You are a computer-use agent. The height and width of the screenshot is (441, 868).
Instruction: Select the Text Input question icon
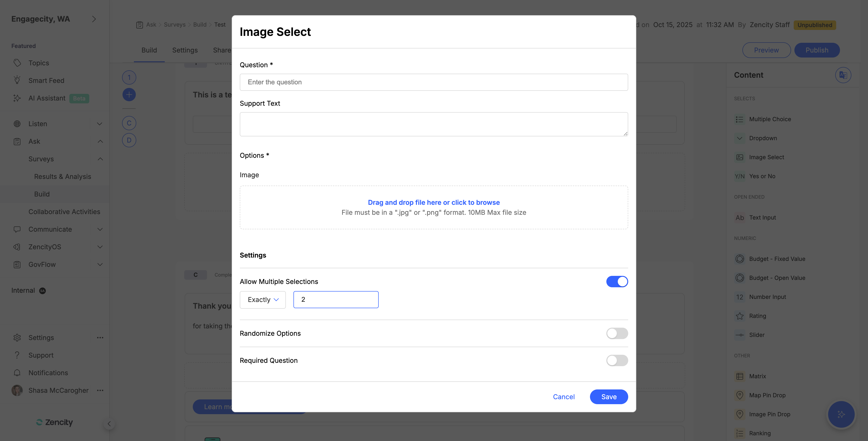pyautogui.click(x=740, y=217)
